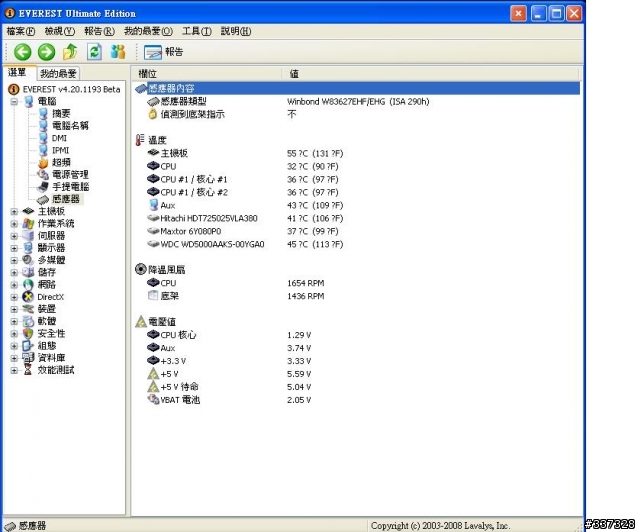Select the 偵測到底架指示 row
The width and height of the screenshot is (640, 532).
click(x=358, y=114)
